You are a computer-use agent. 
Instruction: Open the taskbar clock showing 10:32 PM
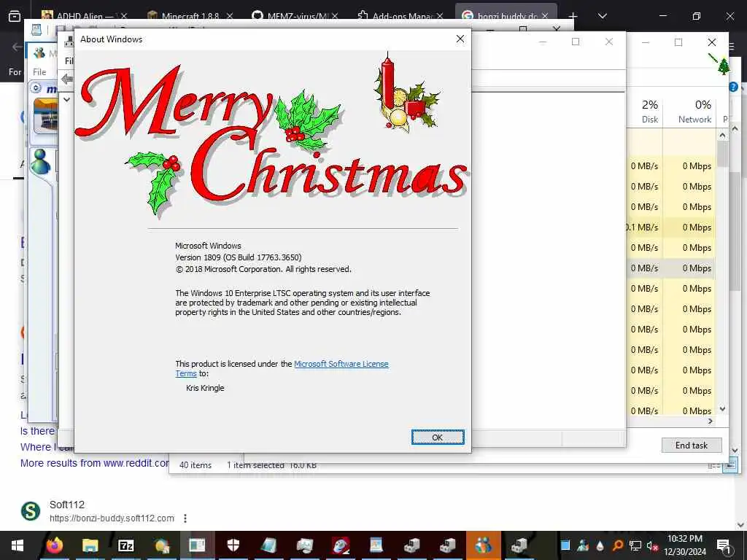point(684,545)
